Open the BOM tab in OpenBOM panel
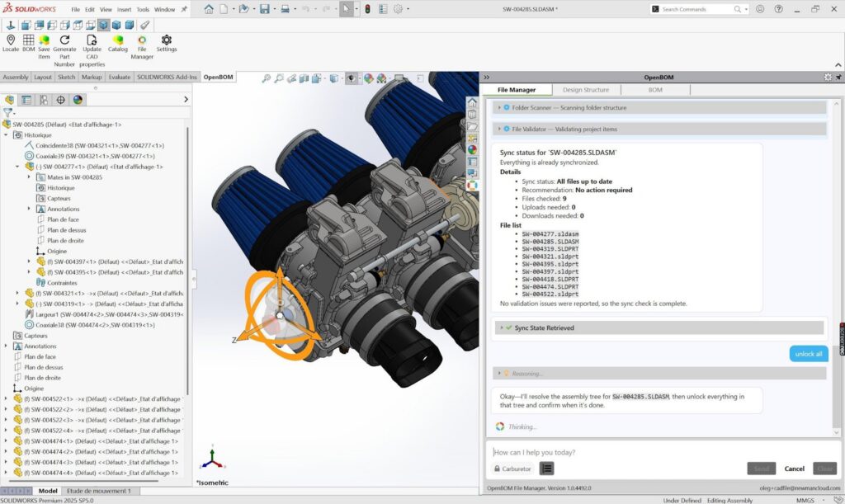The image size is (845, 504). coord(655,90)
